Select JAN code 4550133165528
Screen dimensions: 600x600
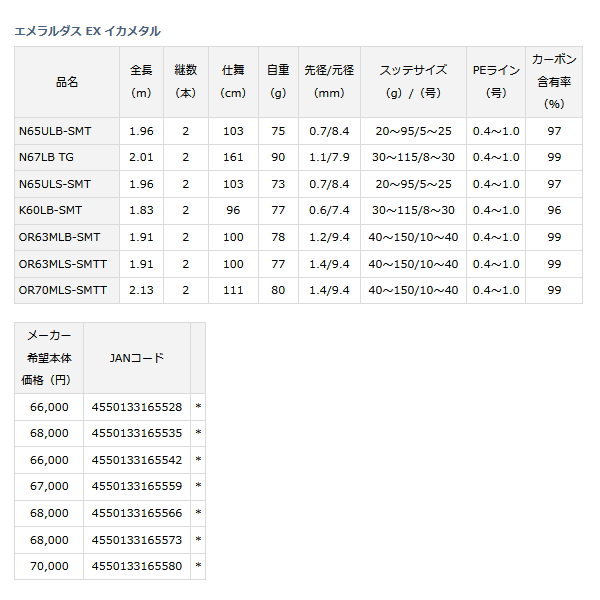tap(137, 407)
